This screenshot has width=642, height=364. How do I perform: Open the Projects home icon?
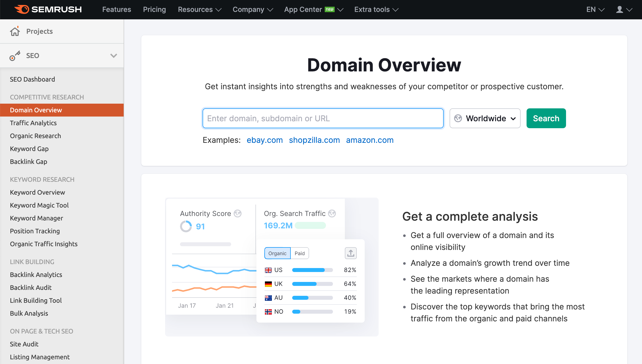click(15, 31)
